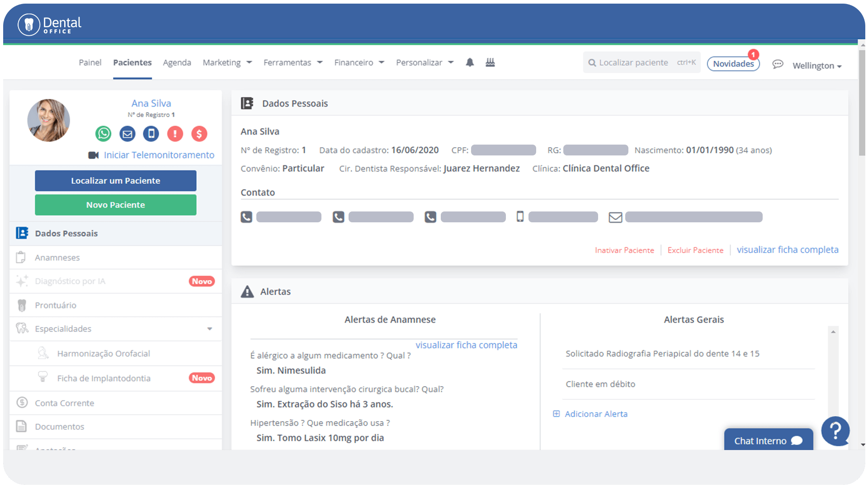
Task: Click the Prontuário tooth icon in sidebar
Action: [22, 305]
